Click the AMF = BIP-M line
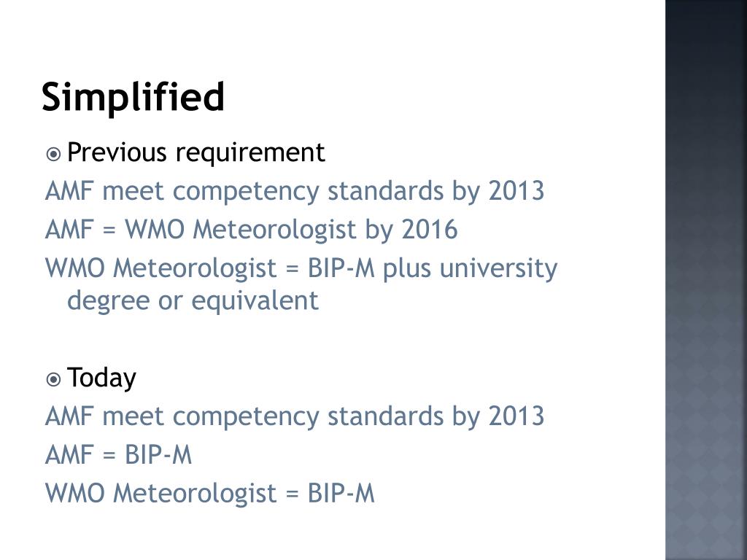Image resolution: width=747 pixels, height=560 pixels. point(119,454)
